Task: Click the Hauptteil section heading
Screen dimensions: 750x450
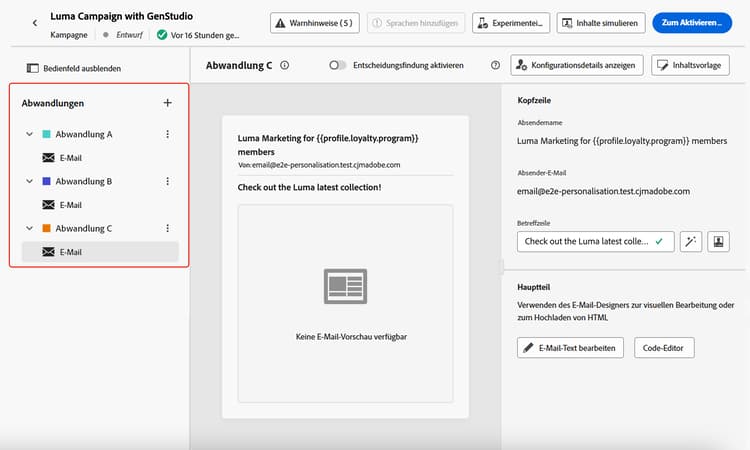Action: pos(533,287)
